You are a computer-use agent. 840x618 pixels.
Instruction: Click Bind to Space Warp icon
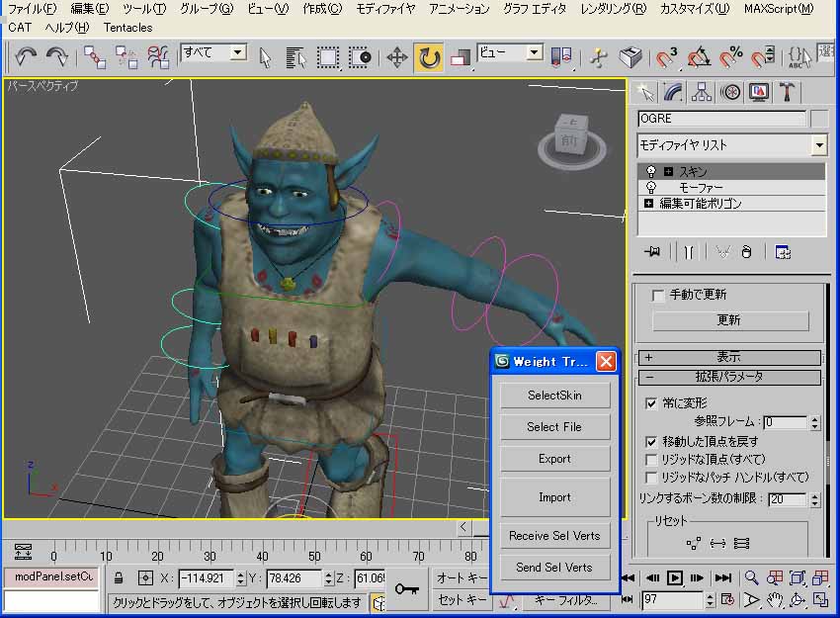coord(158,56)
